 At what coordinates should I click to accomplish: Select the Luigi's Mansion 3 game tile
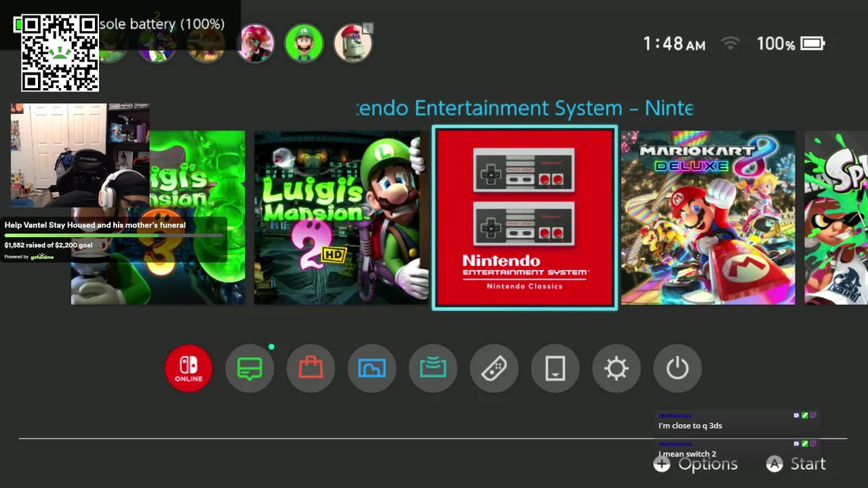click(158, 218)
